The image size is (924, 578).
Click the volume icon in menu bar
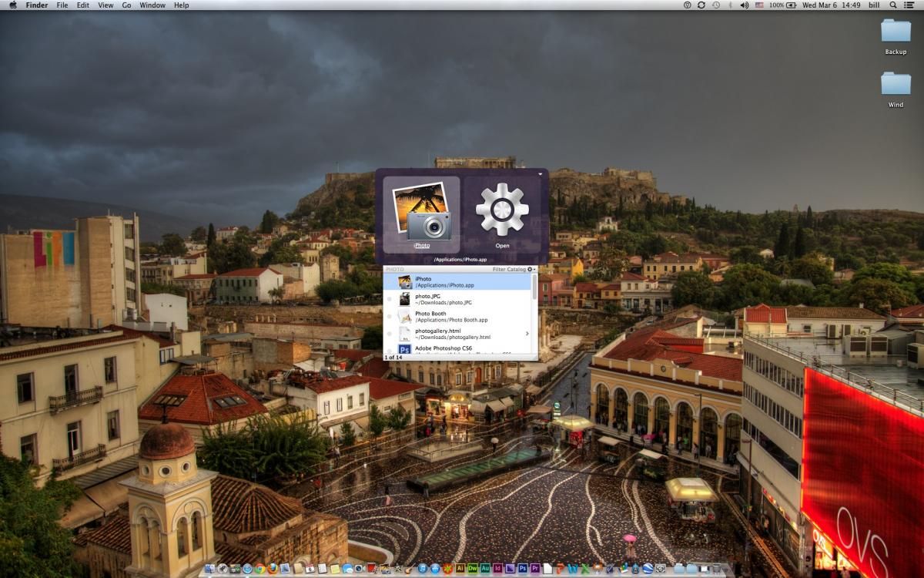(745, 5)
